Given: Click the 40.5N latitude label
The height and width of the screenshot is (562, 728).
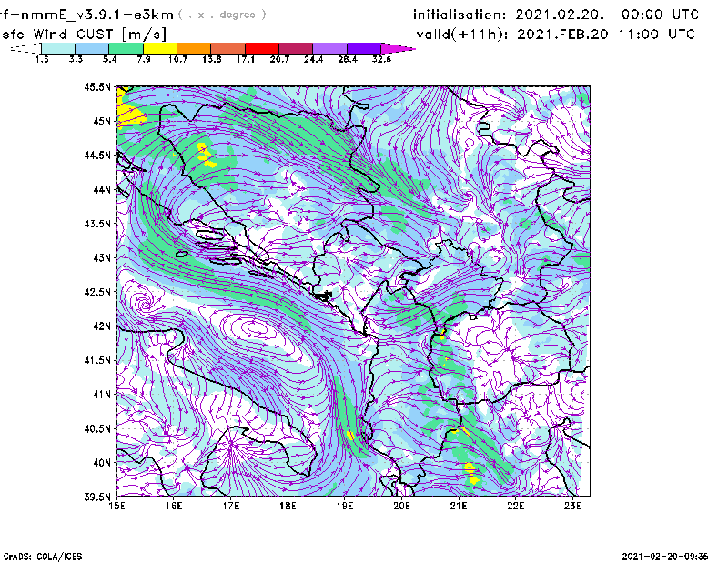Looking at the screenshot, I should 97,428.
